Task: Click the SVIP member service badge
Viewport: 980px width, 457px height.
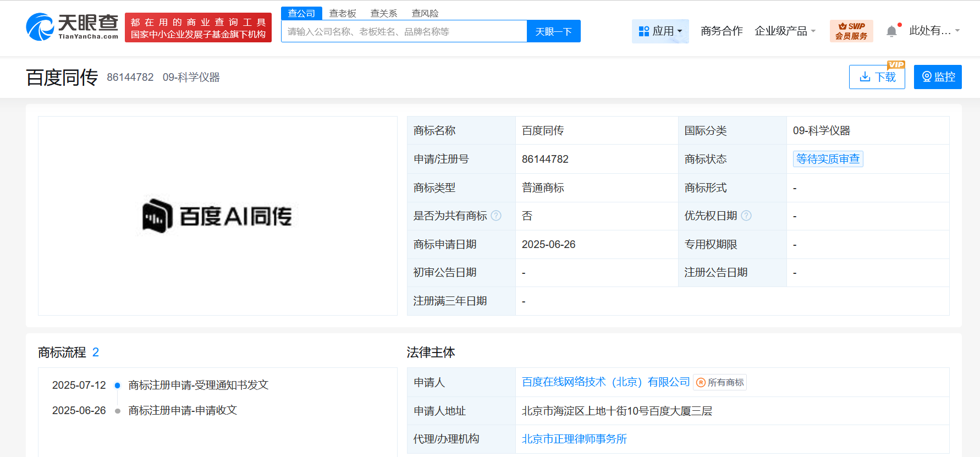Action: [x=851, y=31]
